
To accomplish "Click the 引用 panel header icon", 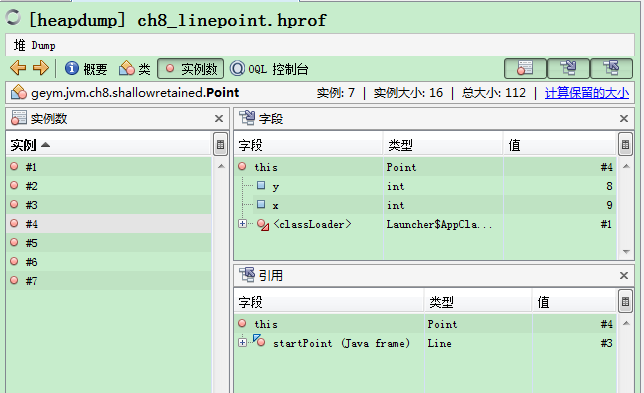I will click(247, 275).
